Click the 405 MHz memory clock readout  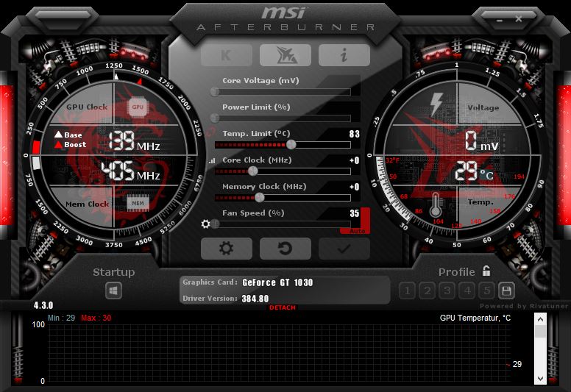point(130,171)
